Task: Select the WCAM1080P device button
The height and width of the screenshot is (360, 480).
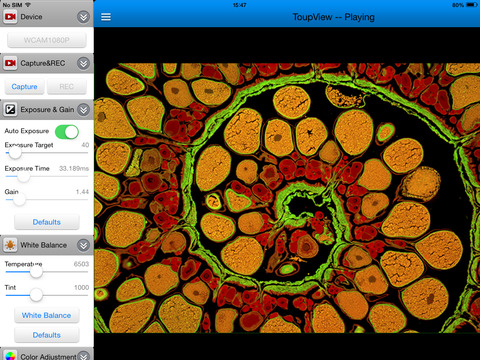Action: pyautogui.click(x=47, y=40)
